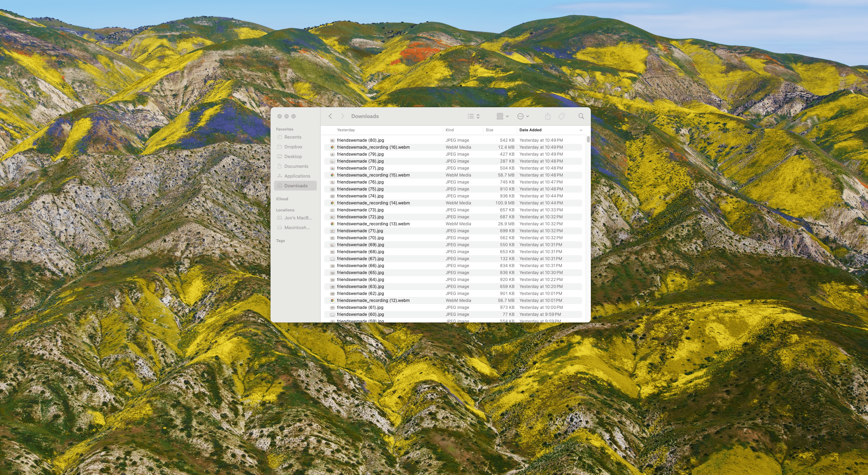868x475 pixels.
Task: Open Applications in the sidebar
Action: (297, 176)
